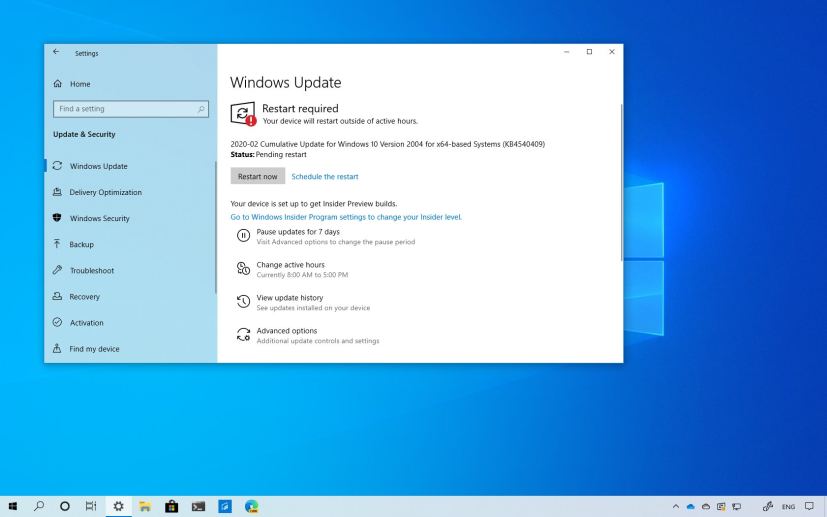Click the Settings gear in the taskbar
Viewport: 827px width, 517px height.
(x=119, y=506)
